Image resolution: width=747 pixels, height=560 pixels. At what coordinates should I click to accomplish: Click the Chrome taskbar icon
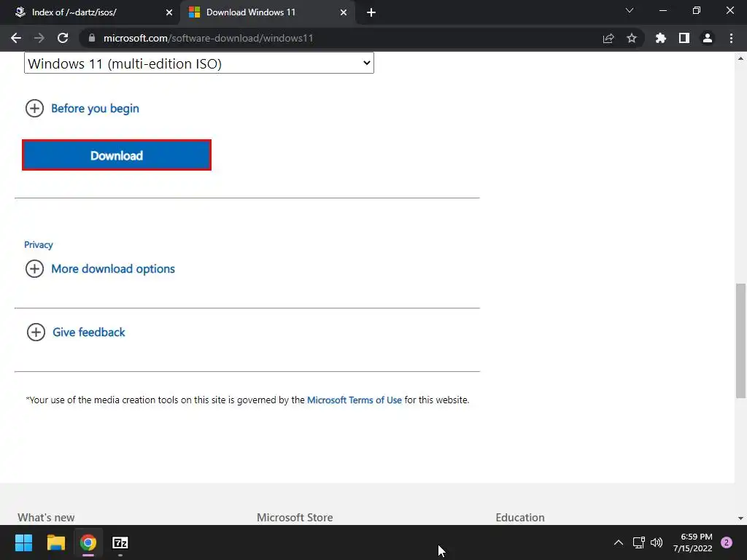(x=88, y=542)
